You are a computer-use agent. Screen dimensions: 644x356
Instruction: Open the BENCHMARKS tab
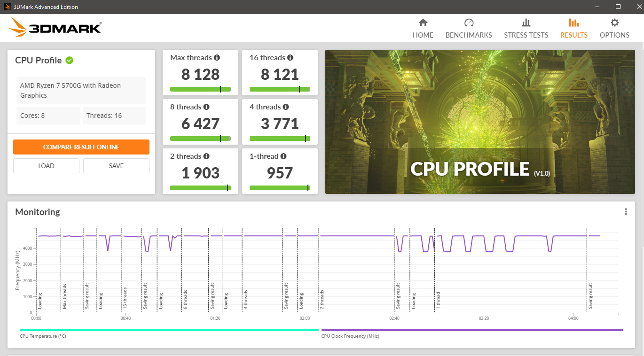[469, 35]
